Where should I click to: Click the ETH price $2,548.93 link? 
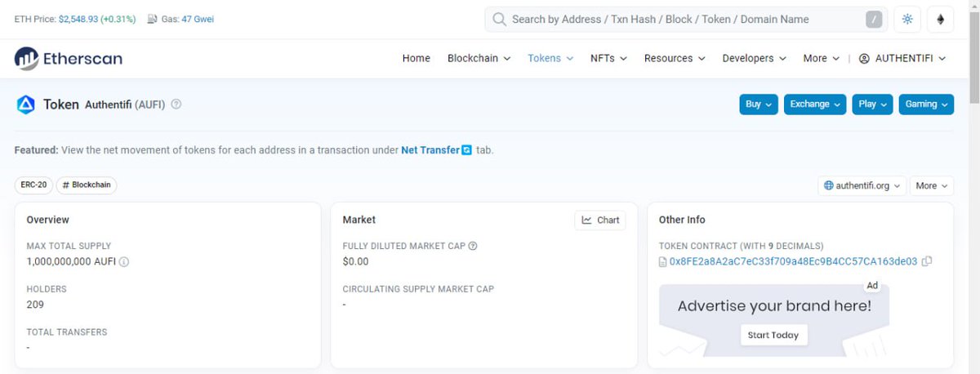pyautogui.click(x=78, y=19)
